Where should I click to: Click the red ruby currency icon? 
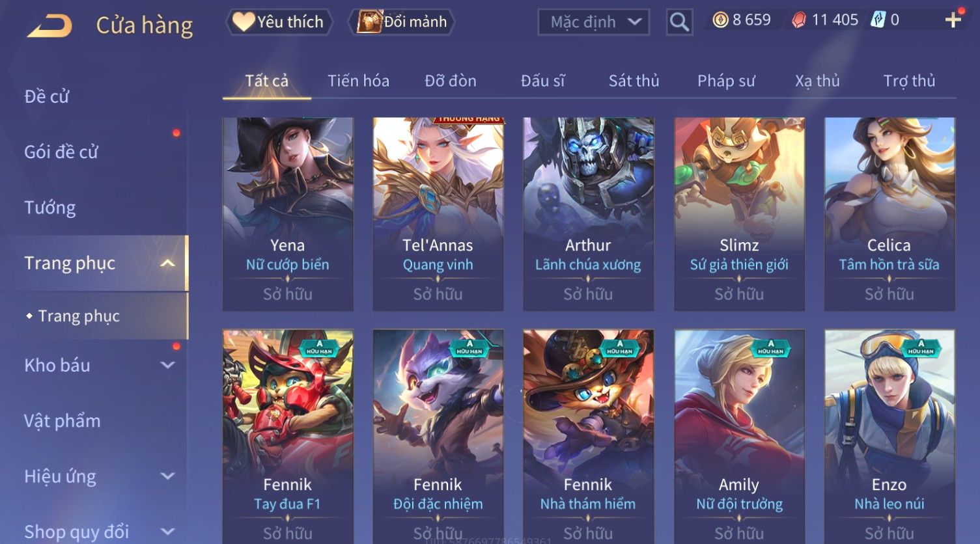point(798,20)
